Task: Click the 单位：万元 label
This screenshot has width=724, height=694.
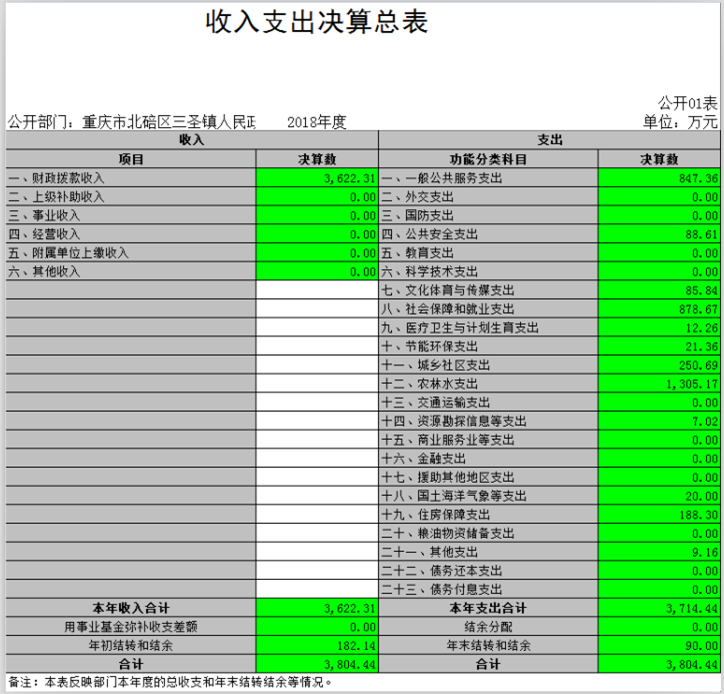Action: pos(681,122)
